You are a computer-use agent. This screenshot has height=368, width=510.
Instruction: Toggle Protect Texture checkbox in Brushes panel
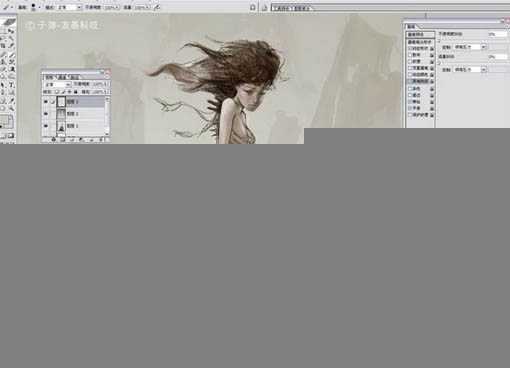click(x=410, y=115)
